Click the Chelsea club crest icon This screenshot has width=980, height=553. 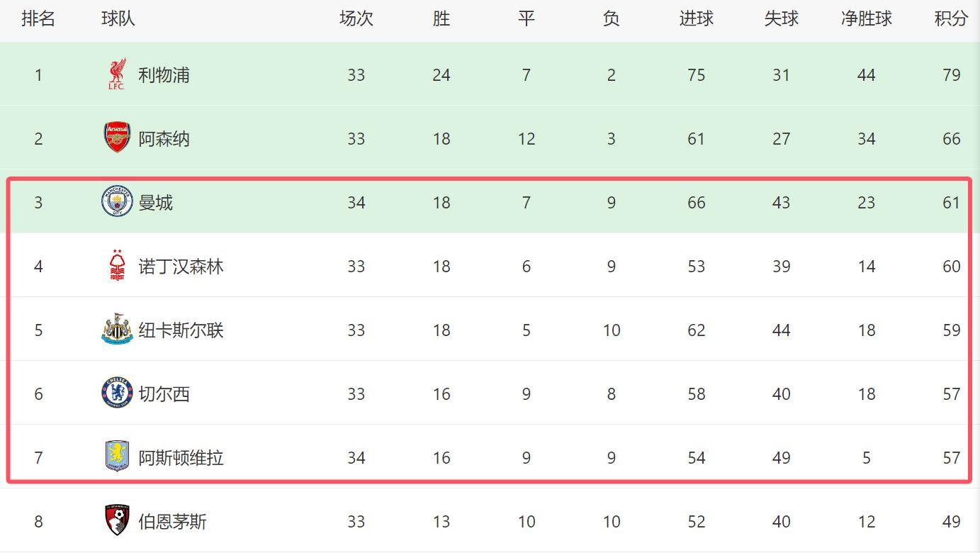117,393
